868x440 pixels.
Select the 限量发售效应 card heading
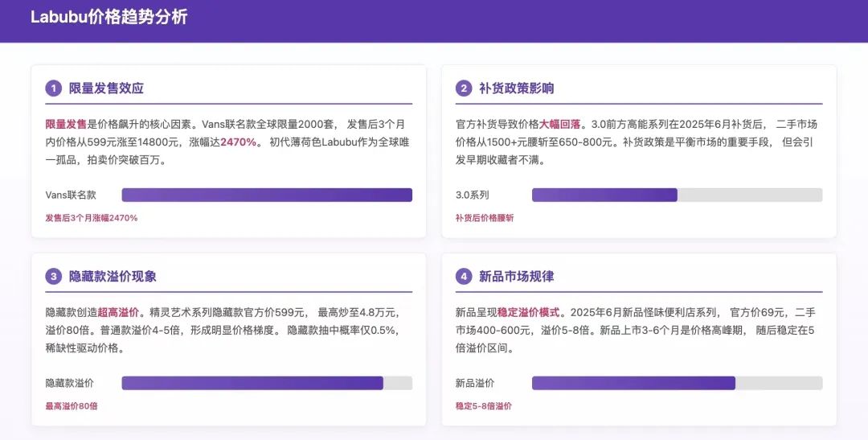106,88
